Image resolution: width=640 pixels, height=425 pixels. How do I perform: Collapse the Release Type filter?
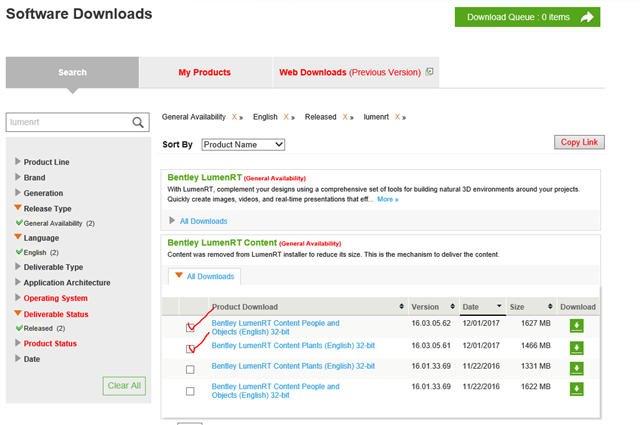click(x=18, y=207)
